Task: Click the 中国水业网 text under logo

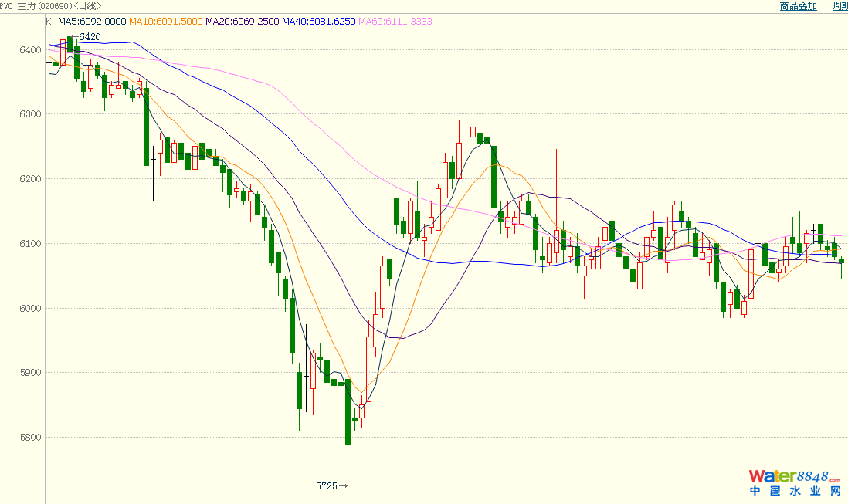Action: click(795, 492)
